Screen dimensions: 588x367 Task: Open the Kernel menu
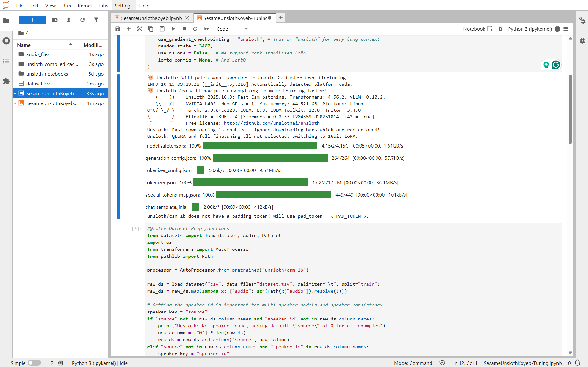point(85,5)
